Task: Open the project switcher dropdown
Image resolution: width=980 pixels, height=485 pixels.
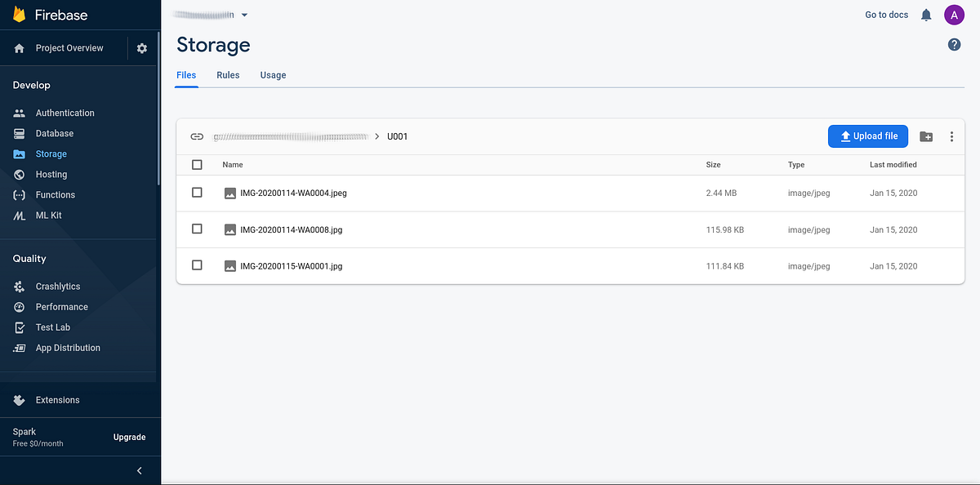Action: tap(243, 14)
